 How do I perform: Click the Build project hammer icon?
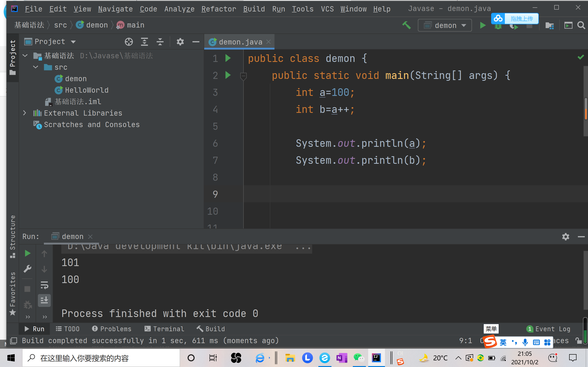click(x=406, y=25)
